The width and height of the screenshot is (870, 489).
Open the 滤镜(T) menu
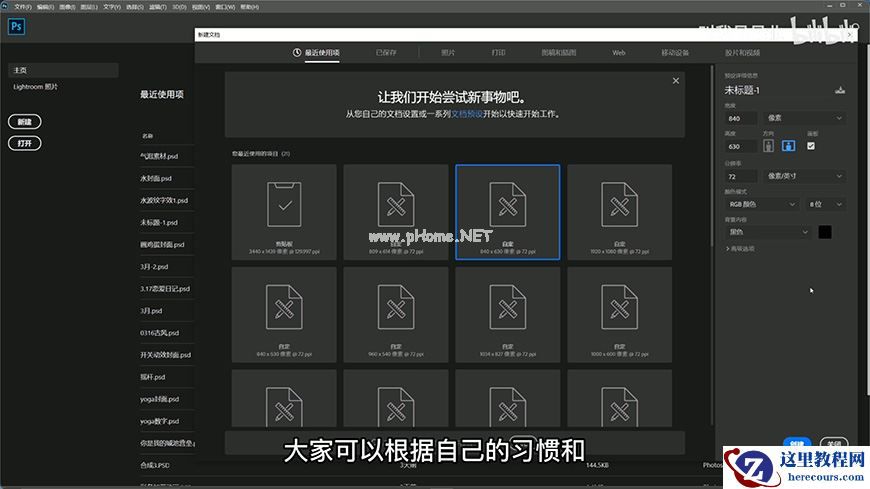pyautogui.click(x=158, y=7)
